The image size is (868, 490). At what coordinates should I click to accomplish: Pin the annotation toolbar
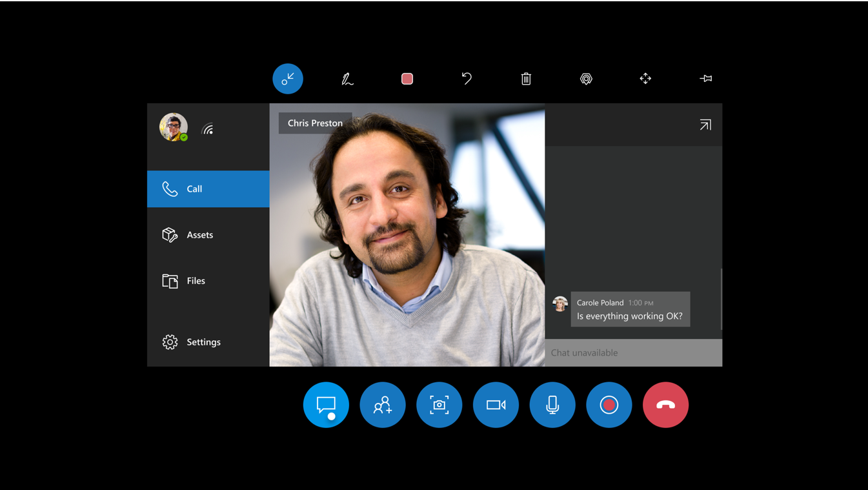coord(705,78)
